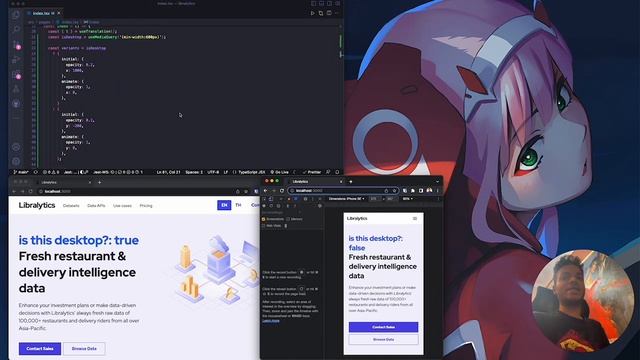Click 'UTF-8' encoding in status bar
This screenshot has width=640, height=360.
click(x=213, y=172)
